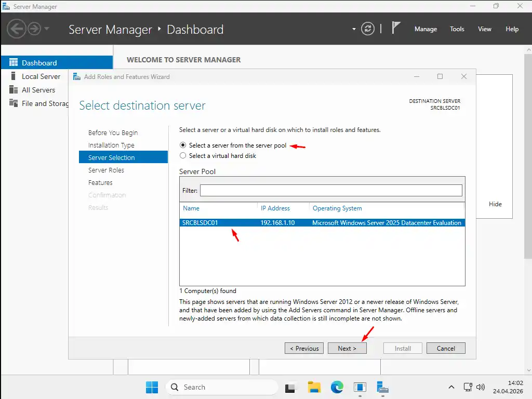Switch to Server Manager taskbar icon
The height and width of the screenshot is (399, 532).
tap(382, 387)
